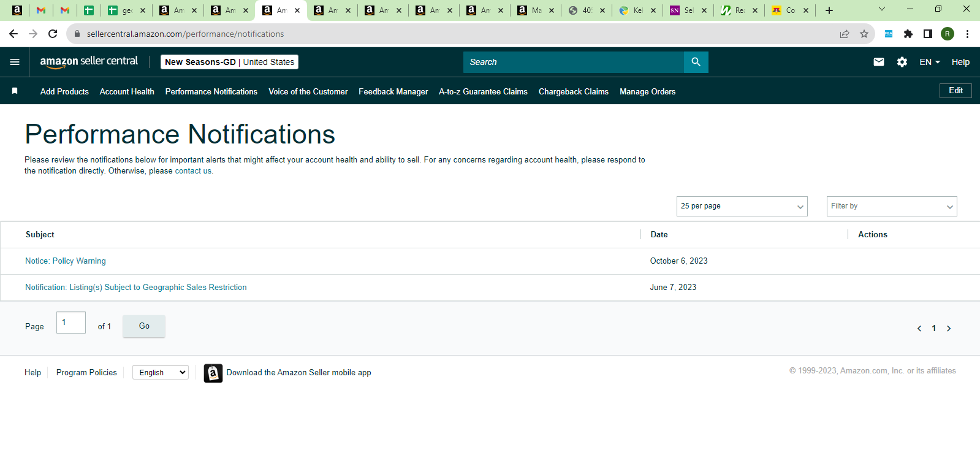Share this page using the share icon
The width and height of the screenshot is (980, 466).
845,34
